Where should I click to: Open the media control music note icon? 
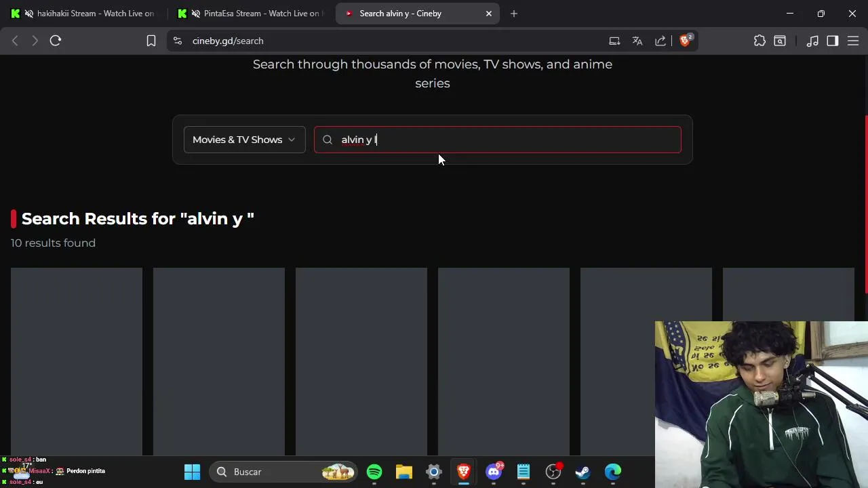coord(812,41)
